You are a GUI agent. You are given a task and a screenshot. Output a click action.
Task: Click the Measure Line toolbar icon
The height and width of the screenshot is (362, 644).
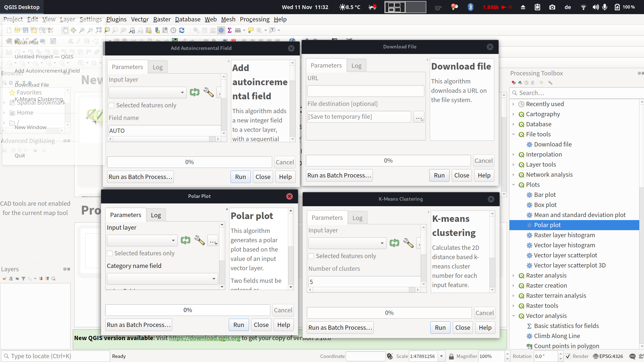click(x=238, y=30)
